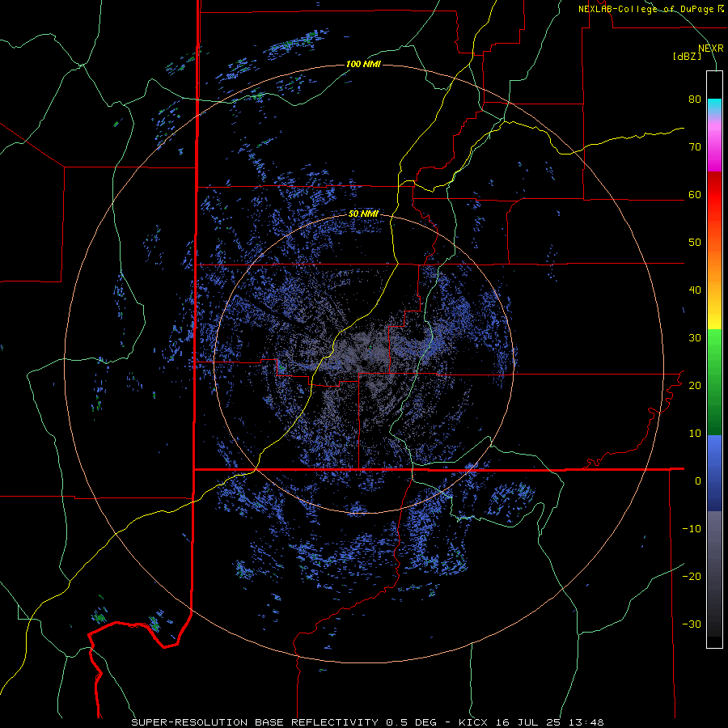Click the "13:48" timestamp in the caption
Screen dimensions: 728x728
(x=588, y=722)
